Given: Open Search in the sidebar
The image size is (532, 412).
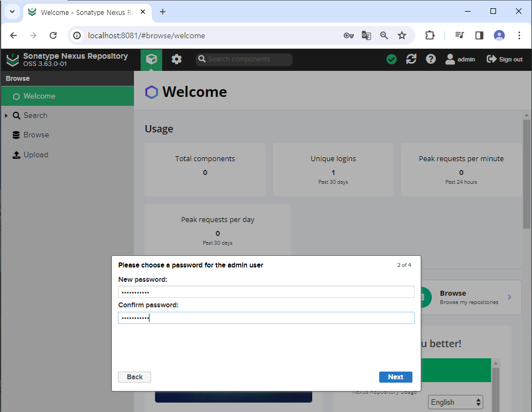Looking at the screenshot, I should (35, 115).
